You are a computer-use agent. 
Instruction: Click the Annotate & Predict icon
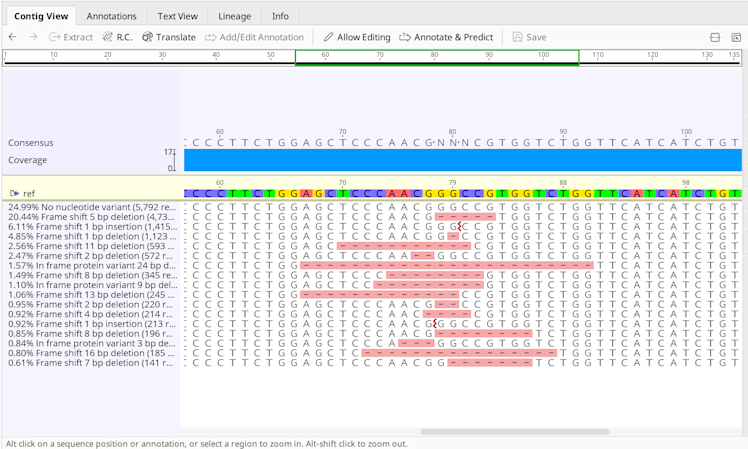coord(405,37)
